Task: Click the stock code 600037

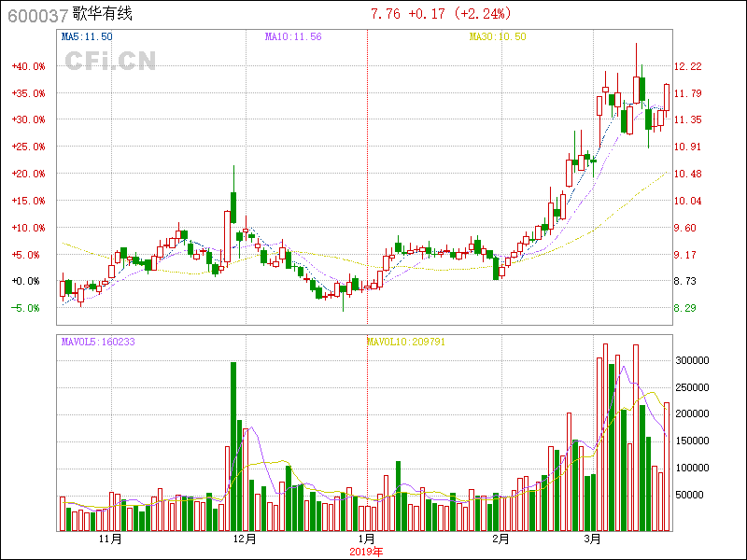Action: tap(35, 14)
